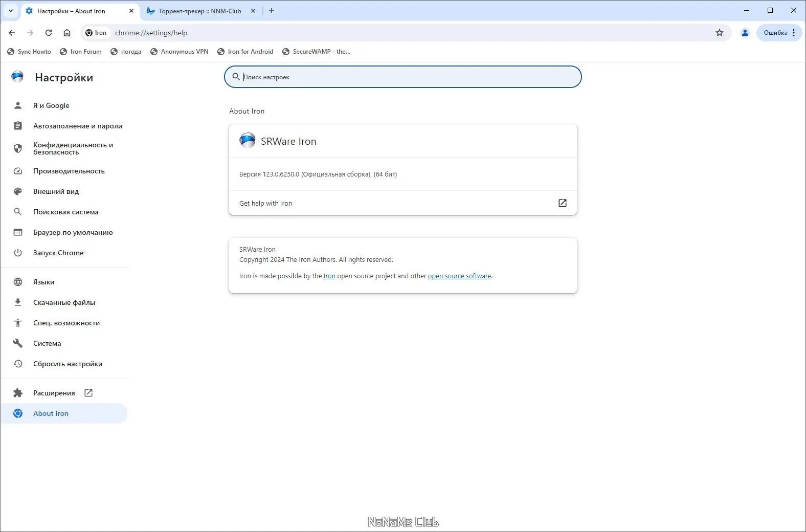Open the Sync Howto bookmark
806x532 pixels.
[30, 52]
